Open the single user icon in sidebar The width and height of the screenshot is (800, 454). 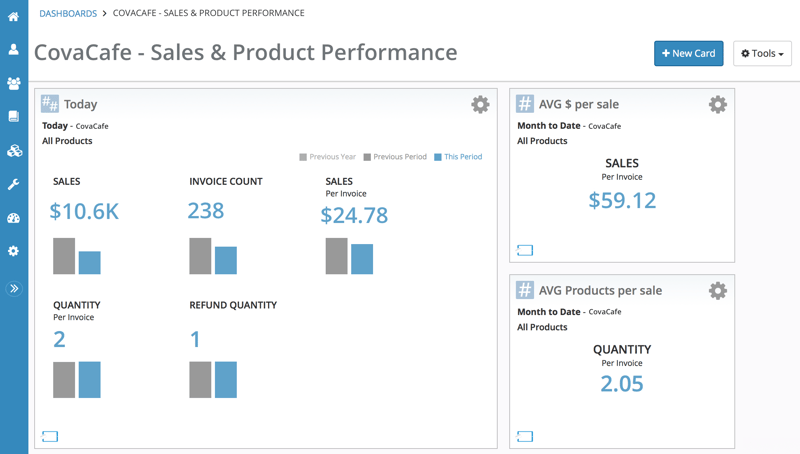[x=14, y=49]
